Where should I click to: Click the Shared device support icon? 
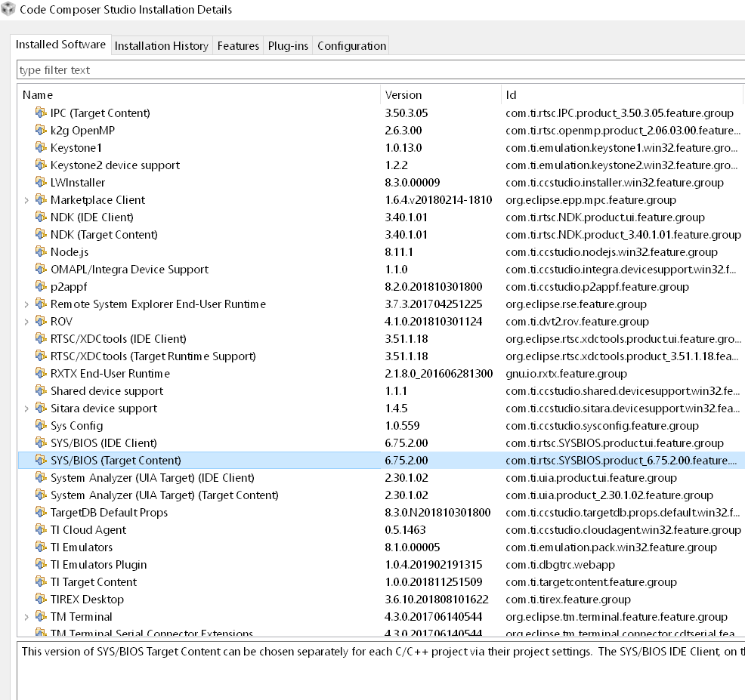(41, 390)
